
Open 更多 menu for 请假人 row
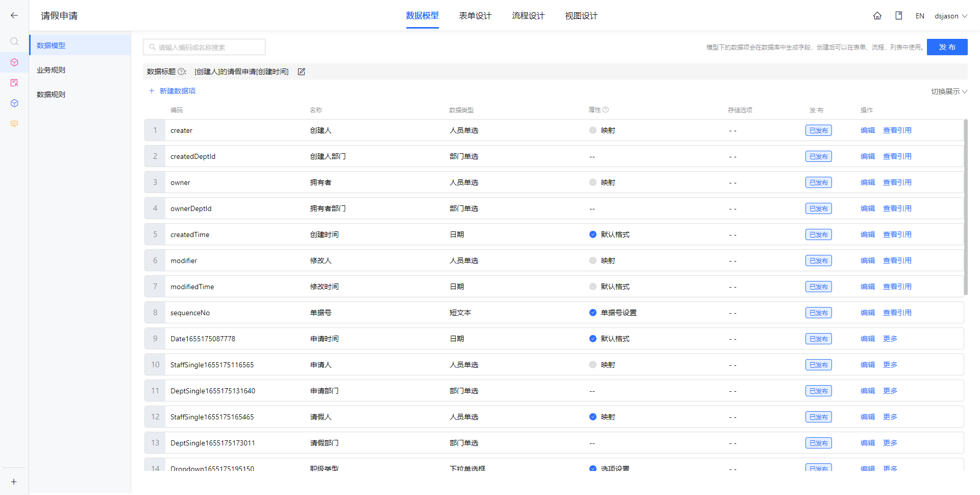890,417
